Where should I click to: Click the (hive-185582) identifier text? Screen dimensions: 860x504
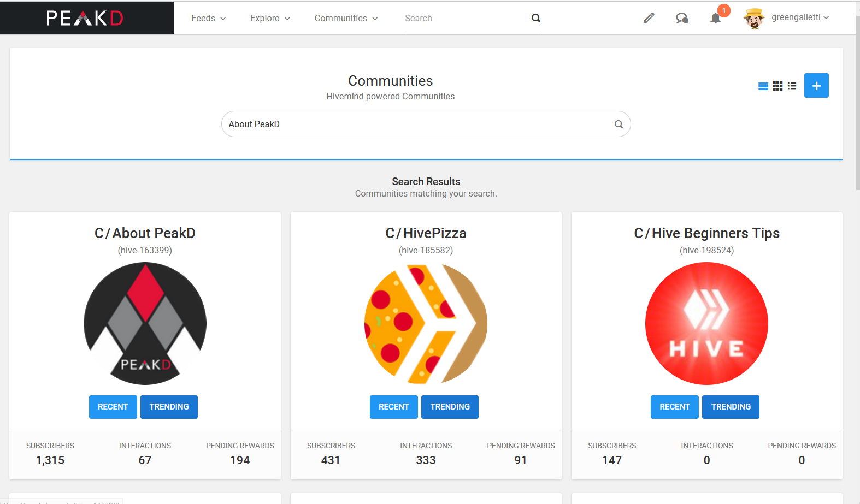[x=426, y=250]
